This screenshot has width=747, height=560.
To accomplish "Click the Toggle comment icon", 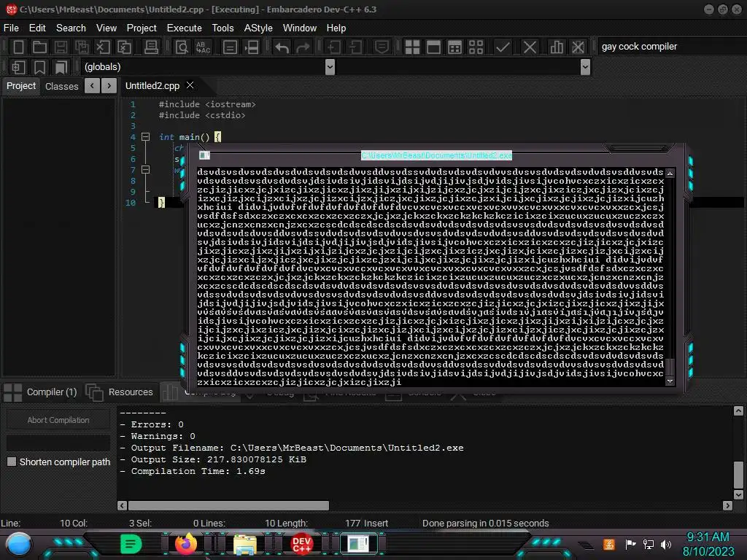I will pyautogui.click(x=382, y=47).
